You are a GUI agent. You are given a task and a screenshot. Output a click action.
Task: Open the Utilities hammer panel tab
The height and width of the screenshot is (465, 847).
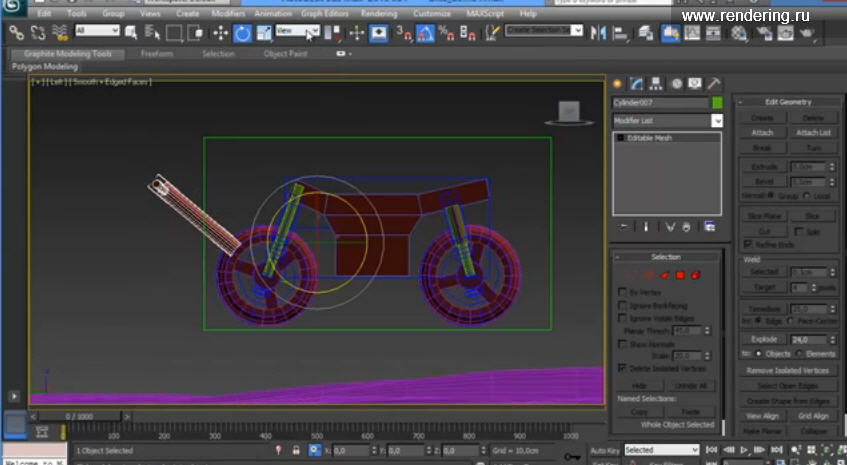[x=714, y=84]
